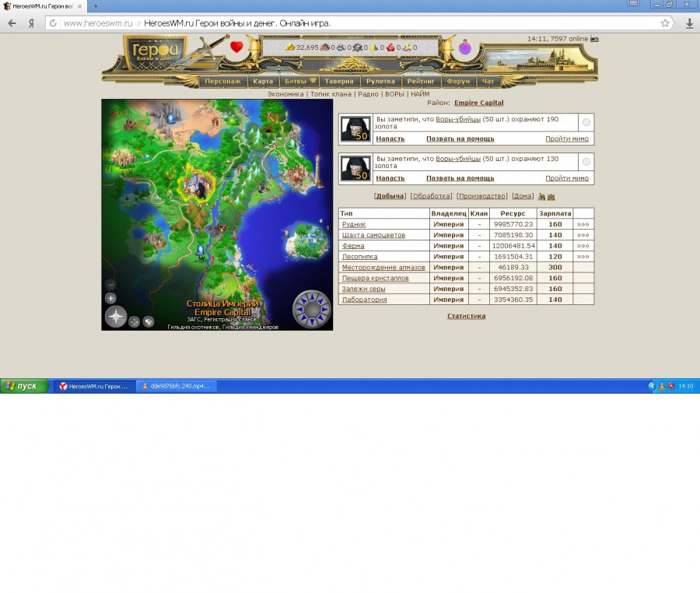
Task: Click the thief avatar guarding 190 gold
Action: (x=355, y=129)
